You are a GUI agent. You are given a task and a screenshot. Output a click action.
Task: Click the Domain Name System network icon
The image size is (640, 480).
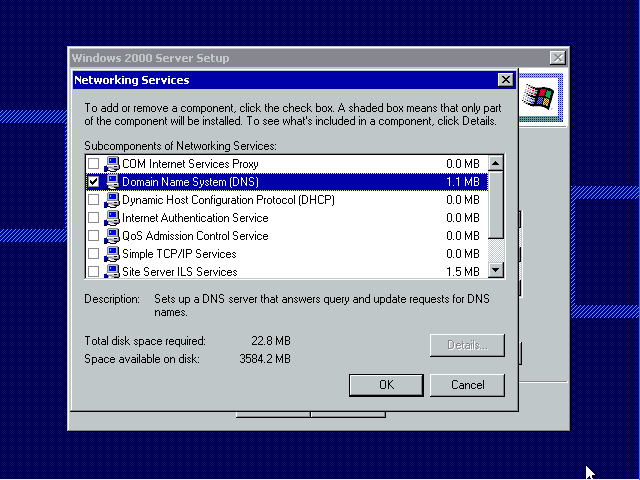coord(111,182)
